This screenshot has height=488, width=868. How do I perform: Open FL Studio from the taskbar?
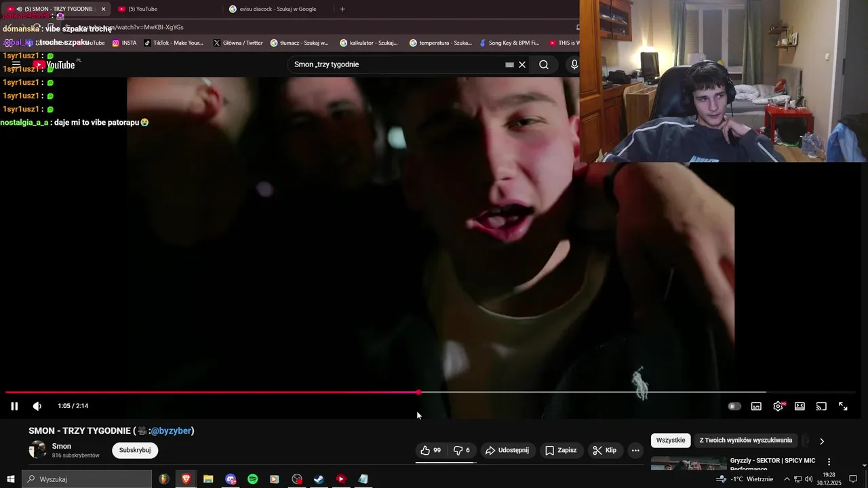click(x=164, y=479)
